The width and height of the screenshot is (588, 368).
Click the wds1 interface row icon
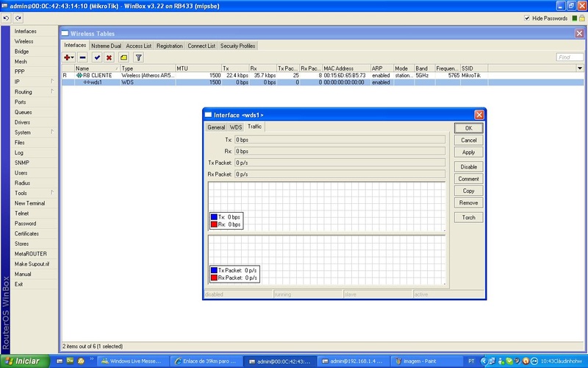(87, 82)
